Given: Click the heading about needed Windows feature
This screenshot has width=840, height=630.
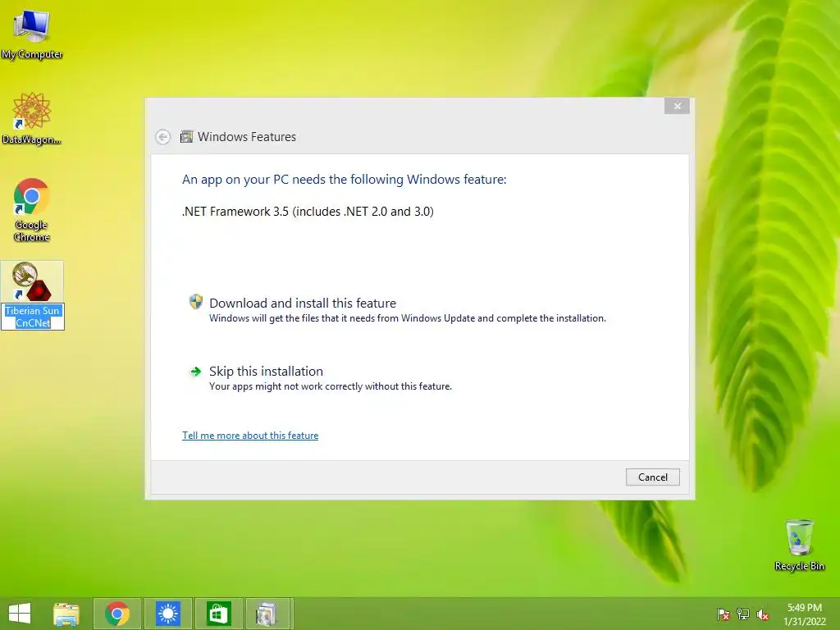Looking at the screenshot, I should pyautogui.click(x=344, y=180).
